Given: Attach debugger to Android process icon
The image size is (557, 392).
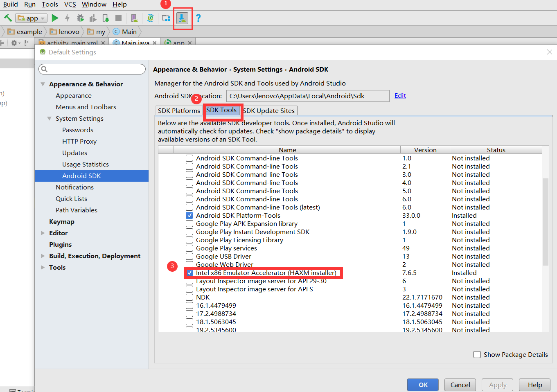Looking at the screenshot, I should click(106, 18).
